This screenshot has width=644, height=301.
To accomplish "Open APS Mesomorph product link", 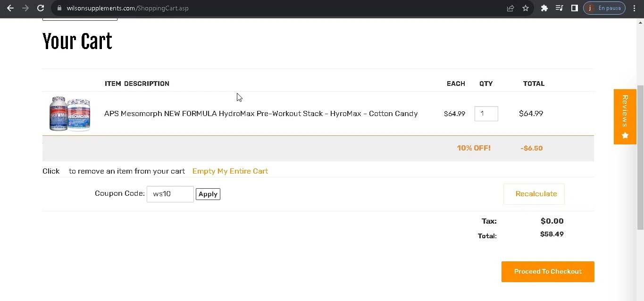I will 261,113.
